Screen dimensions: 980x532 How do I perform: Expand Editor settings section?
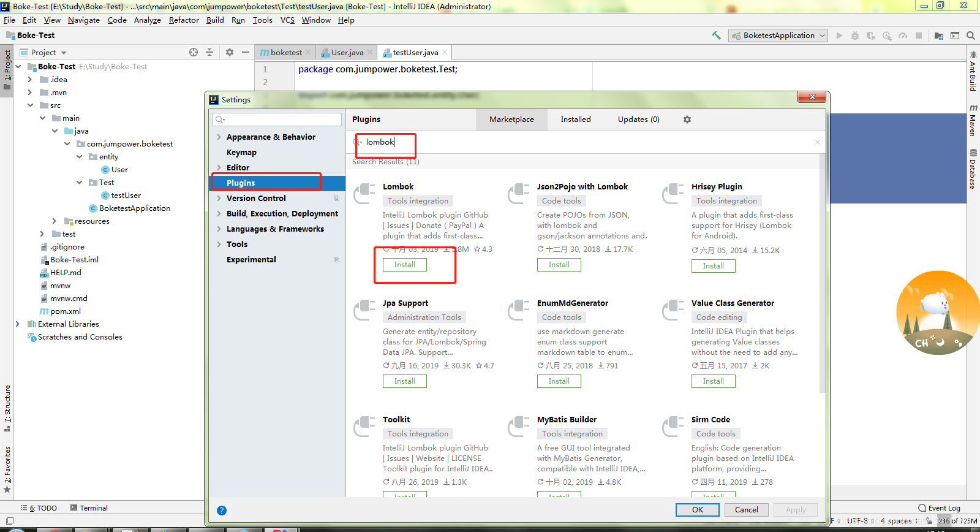[x=219, y=168]
